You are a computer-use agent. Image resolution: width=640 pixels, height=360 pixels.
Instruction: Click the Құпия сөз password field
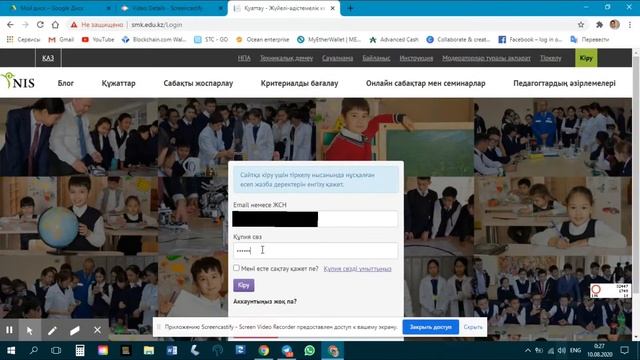click(315, 251)
